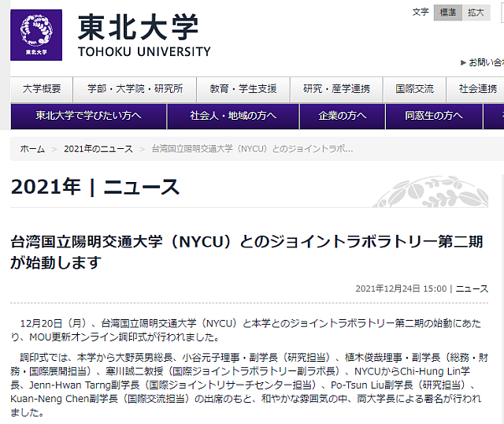Go to 企業の方へ page

click(x=343, y=116)
